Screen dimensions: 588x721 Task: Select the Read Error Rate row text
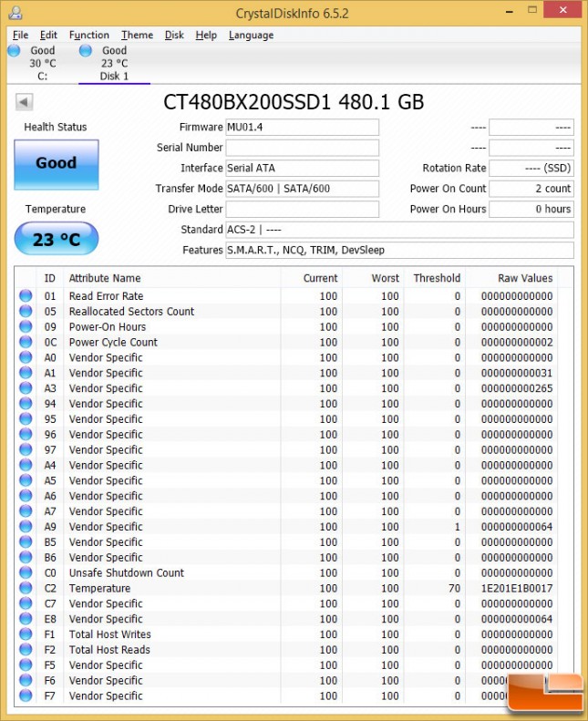click(x=106, y=296)
